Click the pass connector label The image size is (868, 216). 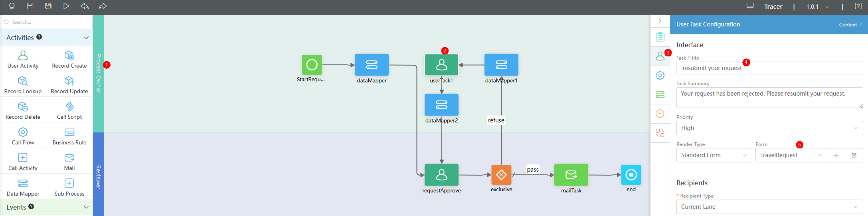(533, 170)
